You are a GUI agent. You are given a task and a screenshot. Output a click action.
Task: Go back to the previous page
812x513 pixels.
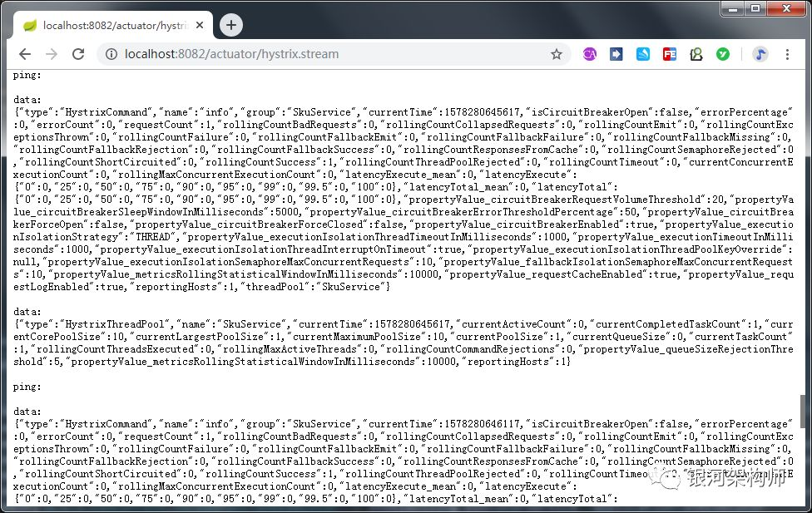click(x=25, y=54)
